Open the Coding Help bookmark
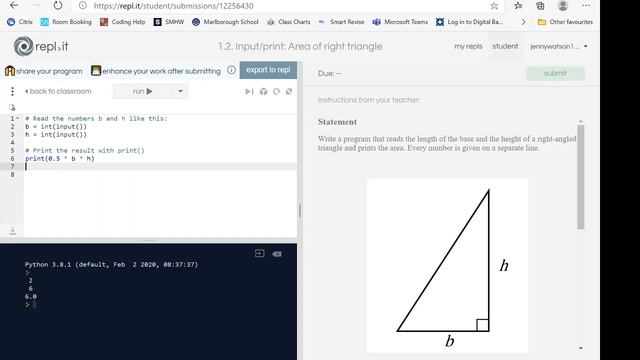 (x=122, y=22)
